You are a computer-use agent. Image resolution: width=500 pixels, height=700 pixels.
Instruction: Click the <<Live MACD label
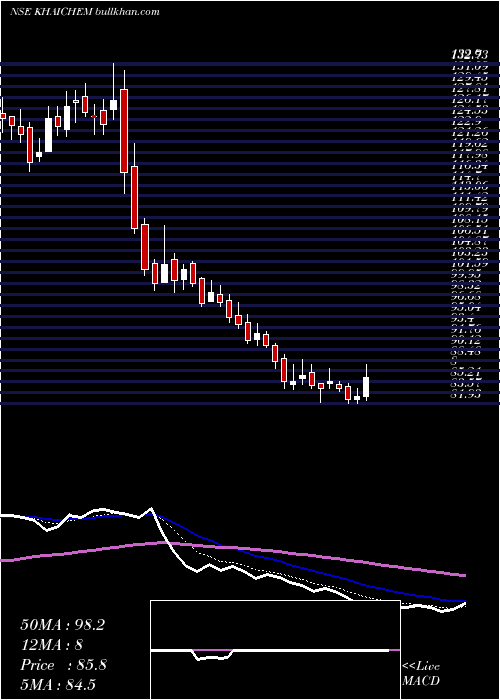click(x=421, y=673)
